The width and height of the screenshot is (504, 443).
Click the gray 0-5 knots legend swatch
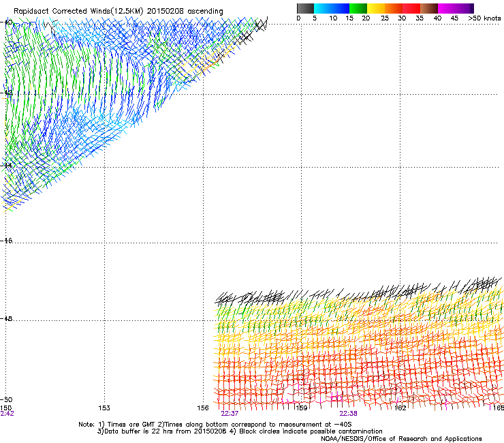tap(305, 8)
